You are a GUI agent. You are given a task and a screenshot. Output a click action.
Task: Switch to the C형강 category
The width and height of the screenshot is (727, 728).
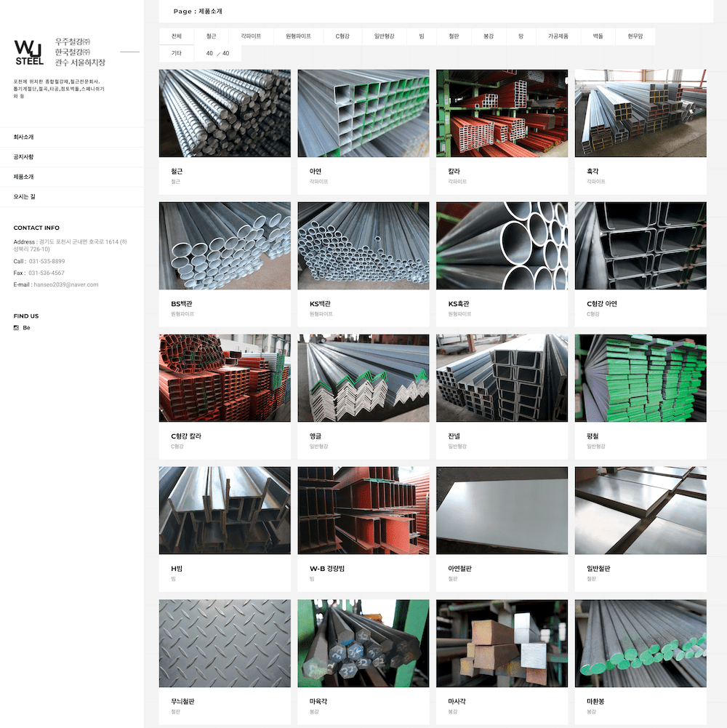[342, 36]
